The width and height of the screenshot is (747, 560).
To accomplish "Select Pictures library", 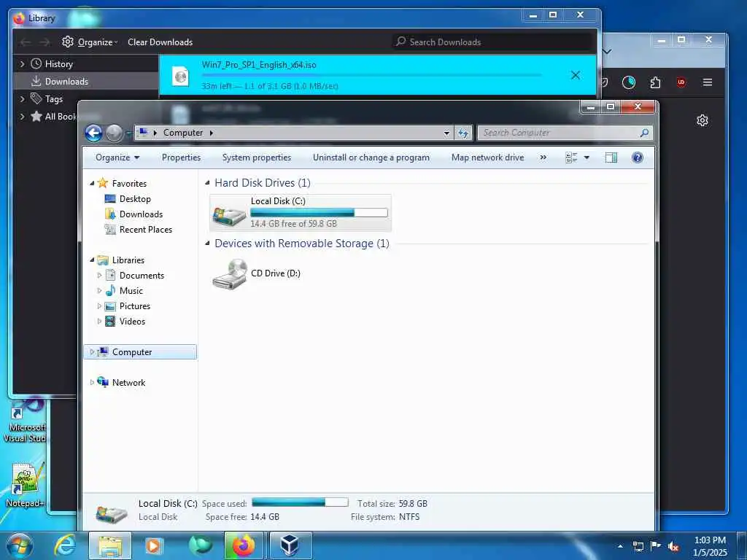I will coord(135,306).
